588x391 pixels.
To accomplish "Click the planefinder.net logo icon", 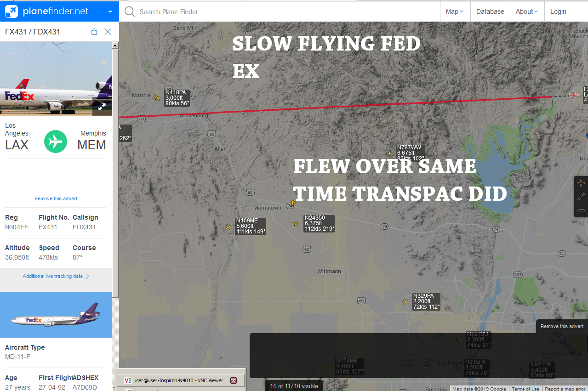I will pos(11,11).
